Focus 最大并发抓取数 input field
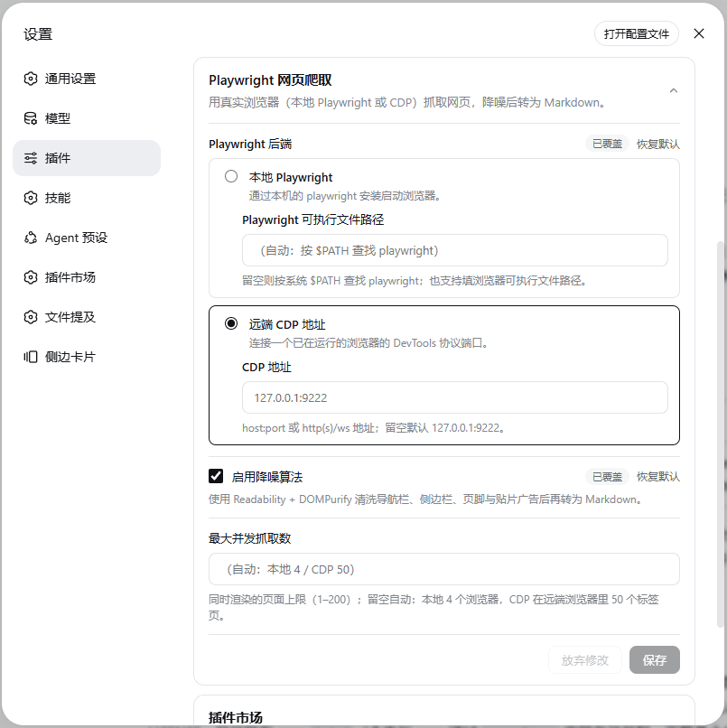The image size is (727, 728). click(x=444, y=569)
